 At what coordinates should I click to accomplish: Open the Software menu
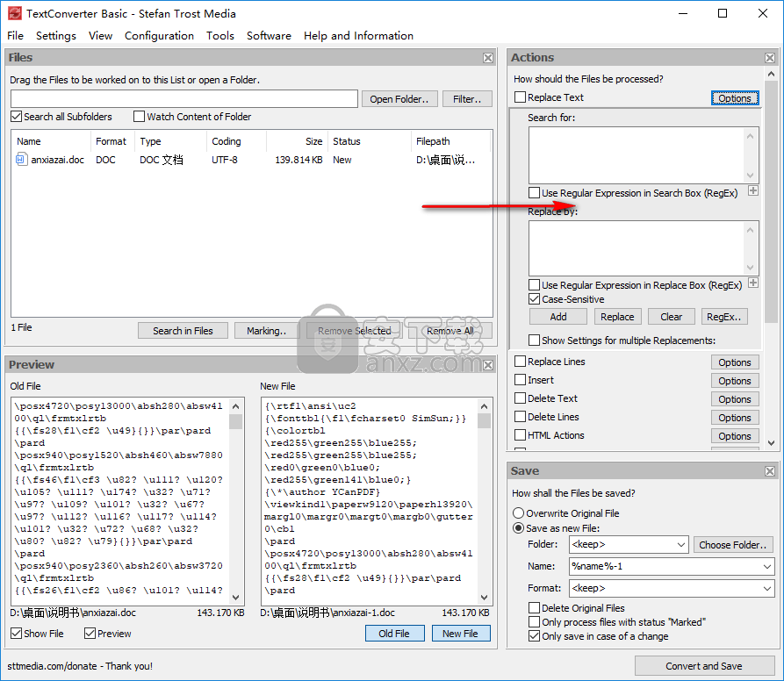[x=269, y=35]
